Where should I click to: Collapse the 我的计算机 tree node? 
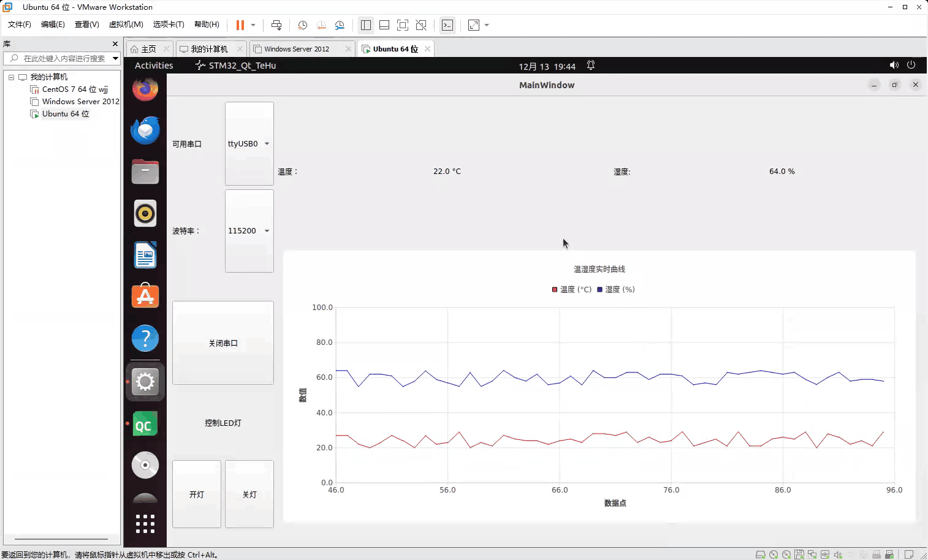[x=11, y=77]
